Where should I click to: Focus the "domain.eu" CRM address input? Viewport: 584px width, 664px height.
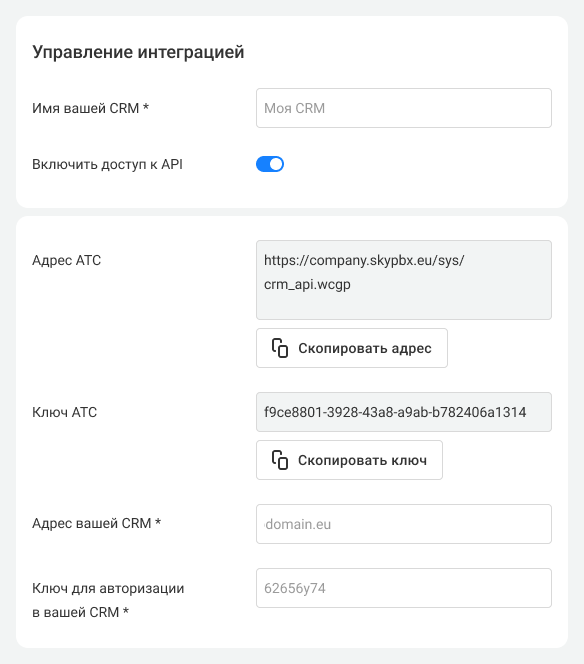(404, 524)
